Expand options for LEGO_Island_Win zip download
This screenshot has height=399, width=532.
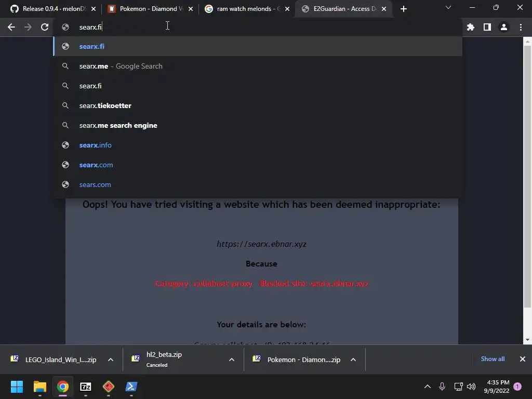pyautogui.click(x=111, y=360)
